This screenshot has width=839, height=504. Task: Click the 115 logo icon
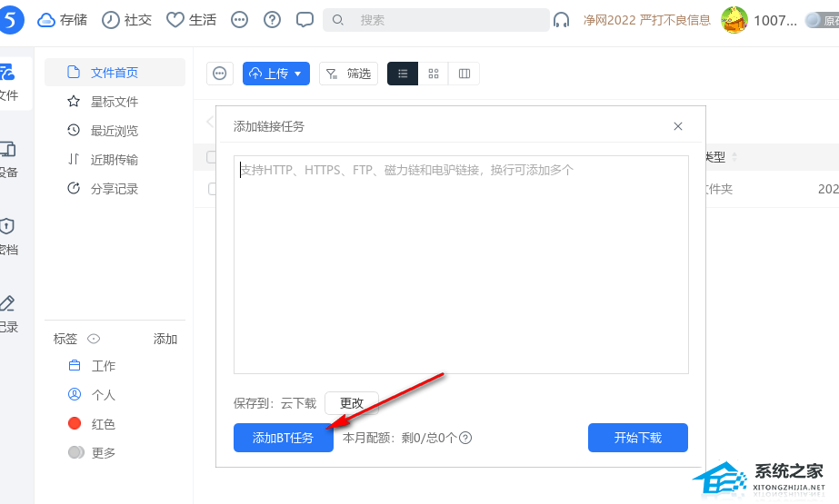pos(12,19)
